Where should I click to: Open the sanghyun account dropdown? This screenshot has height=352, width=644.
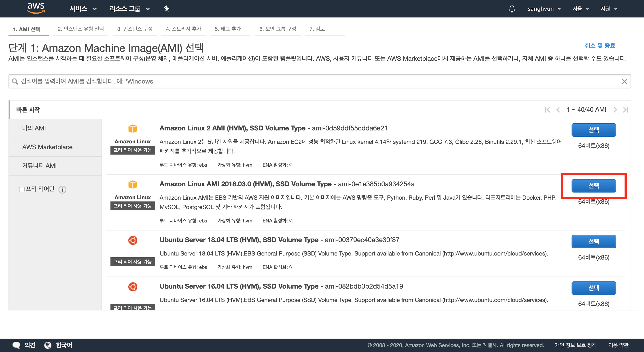point(544,9)
